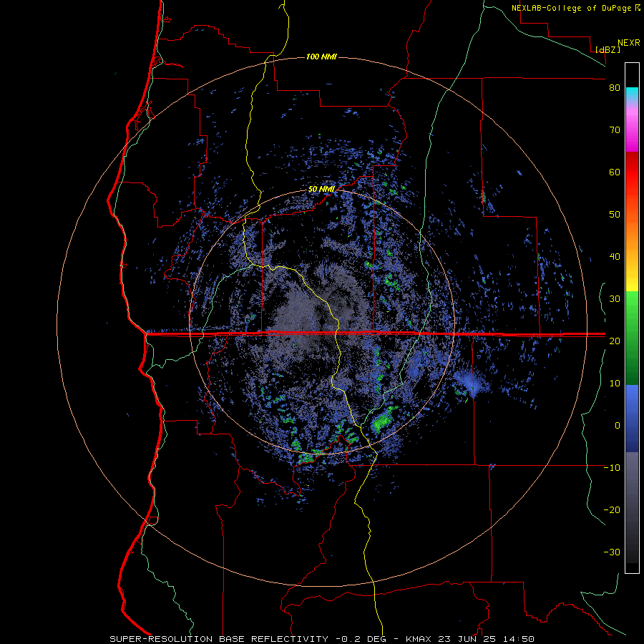Click the 70 value on the dBZ scale

pos(615,130)
